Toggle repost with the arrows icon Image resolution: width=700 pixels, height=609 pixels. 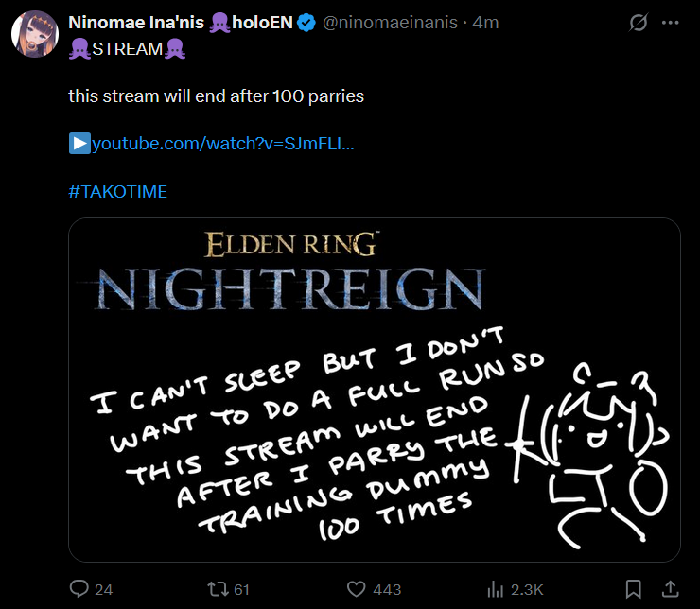(217, 589)
